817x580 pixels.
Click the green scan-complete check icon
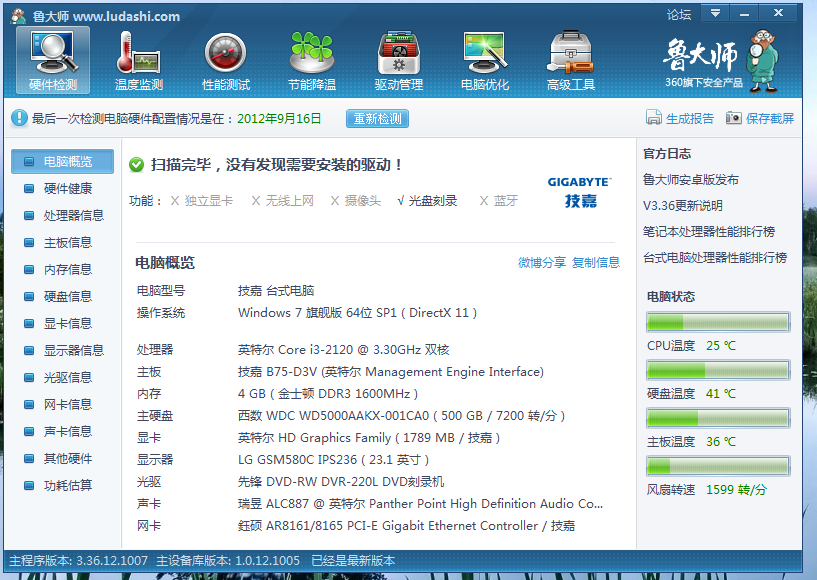(137, 165)
